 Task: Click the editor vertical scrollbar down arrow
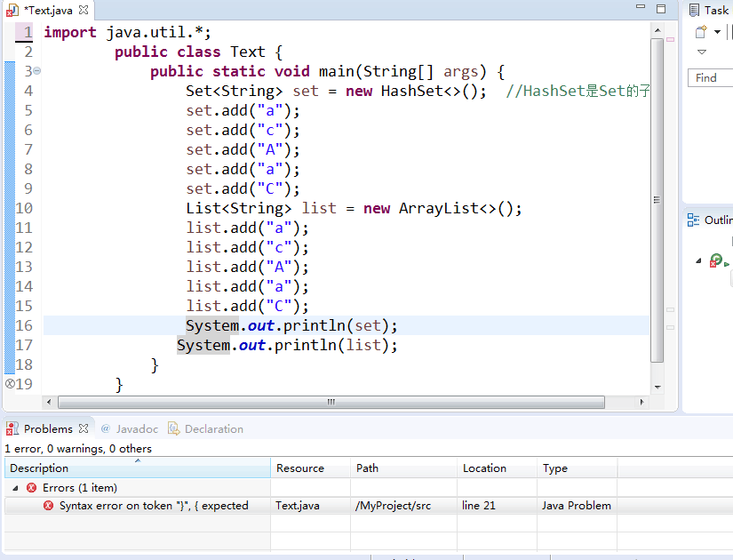point(657,387)
